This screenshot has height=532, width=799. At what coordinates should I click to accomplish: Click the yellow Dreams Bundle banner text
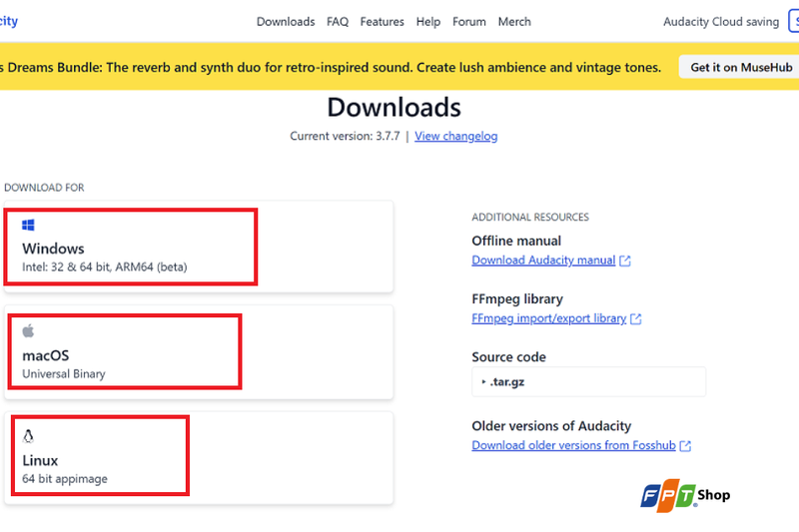point(331,67)
